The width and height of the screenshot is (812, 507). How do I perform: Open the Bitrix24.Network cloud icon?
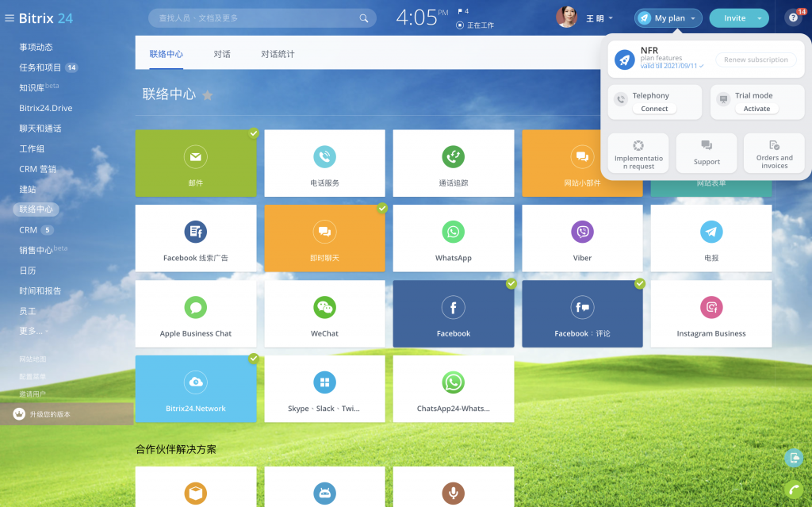(x=196, y=382)
